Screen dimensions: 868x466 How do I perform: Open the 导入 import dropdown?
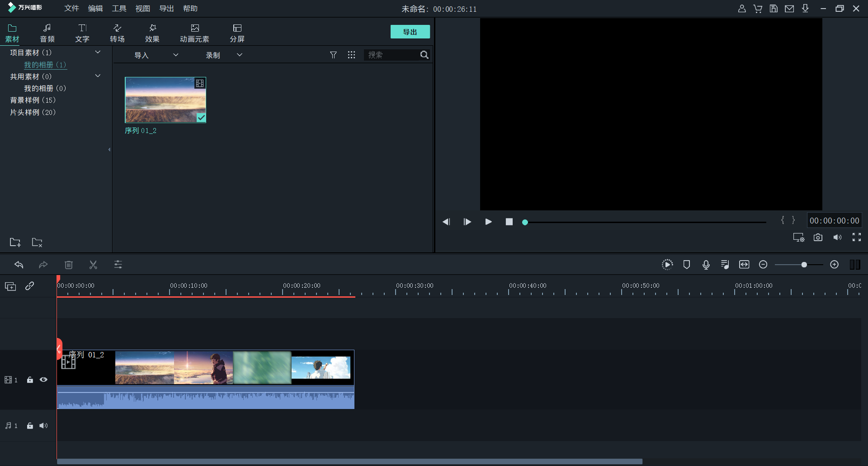coord(156,55)
